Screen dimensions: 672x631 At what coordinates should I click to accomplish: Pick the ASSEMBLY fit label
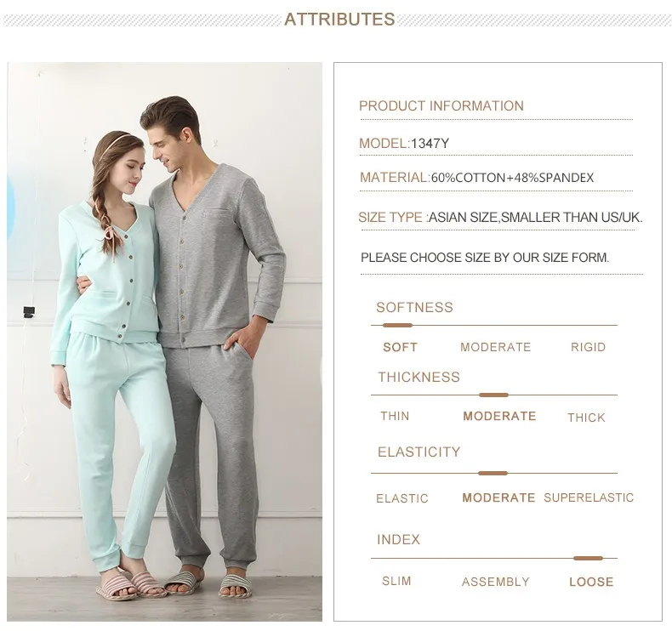[x=495, y=582]
